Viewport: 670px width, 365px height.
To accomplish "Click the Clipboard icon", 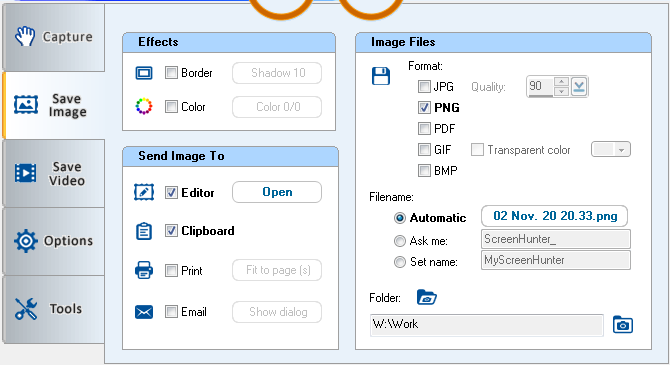I will coord(144,231).
